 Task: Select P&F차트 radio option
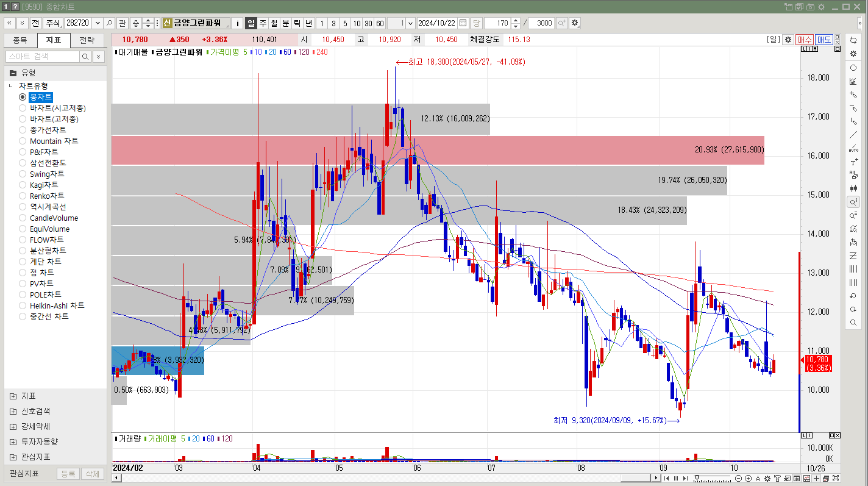(x=23, y=152)
